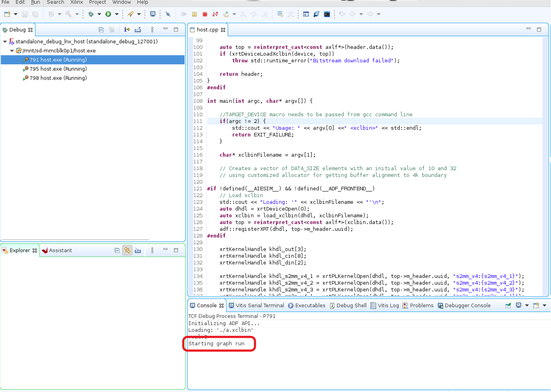
Task: Click the red Terminate debug button
Action: [x=205, y=14]
